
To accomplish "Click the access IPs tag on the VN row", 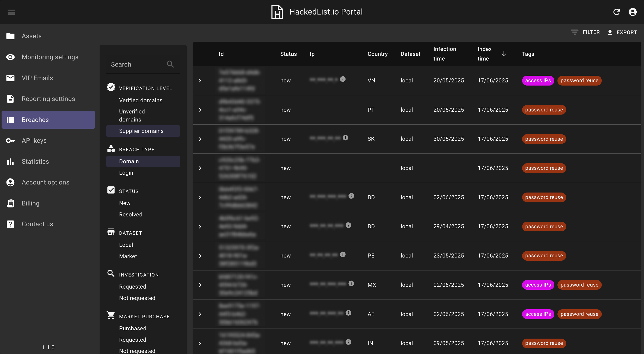I will pos(538,80).
